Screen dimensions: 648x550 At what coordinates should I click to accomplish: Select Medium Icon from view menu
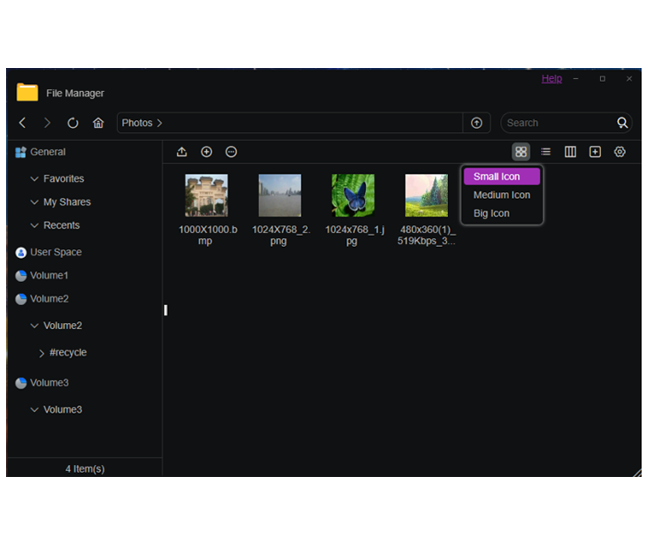pos(501,195)
